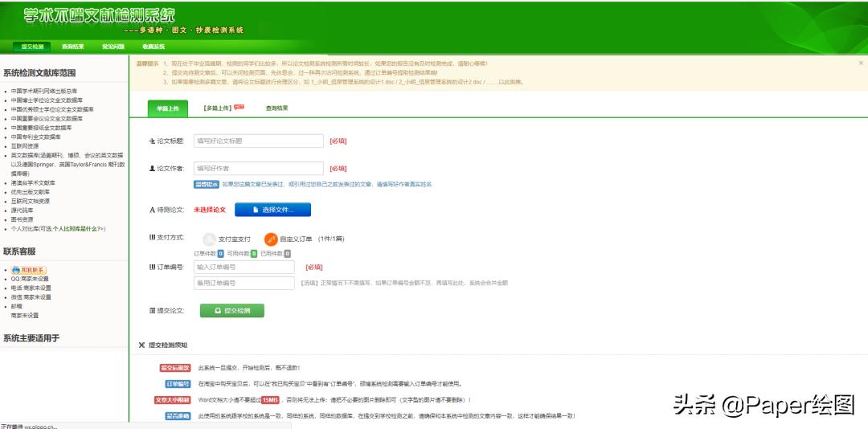Click the 中国重要报纸全文数据库 list item

click(42, 127)
